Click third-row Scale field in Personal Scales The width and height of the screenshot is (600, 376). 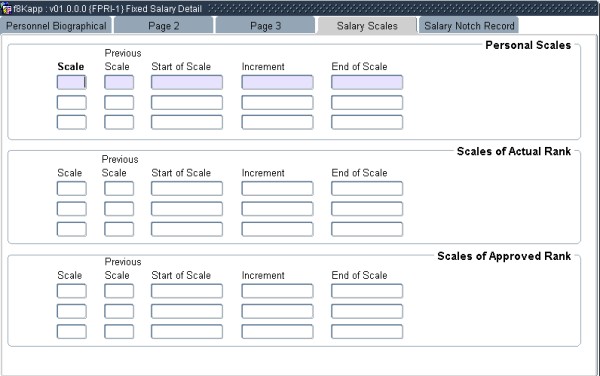pyautogui.click(x=72, y=122)
